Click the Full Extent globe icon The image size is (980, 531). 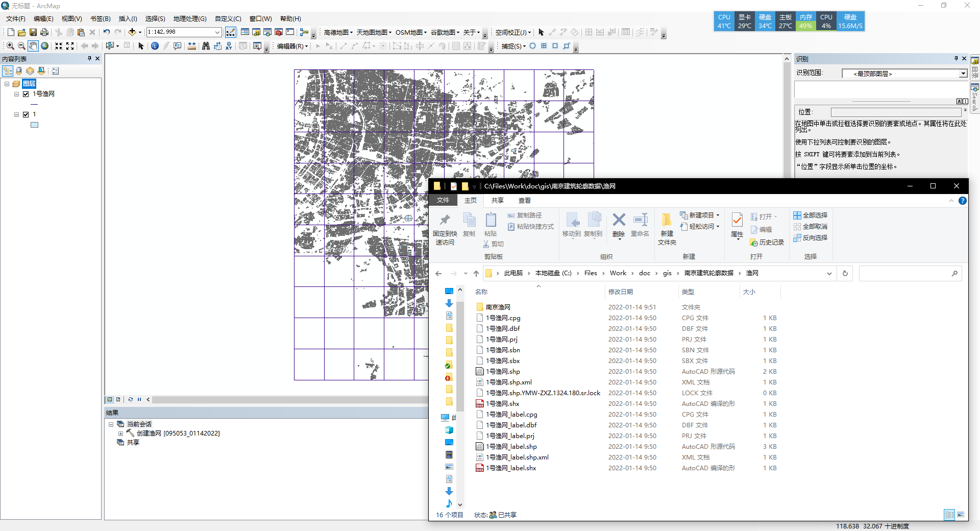pyautogui.click(x=45, y=46)
